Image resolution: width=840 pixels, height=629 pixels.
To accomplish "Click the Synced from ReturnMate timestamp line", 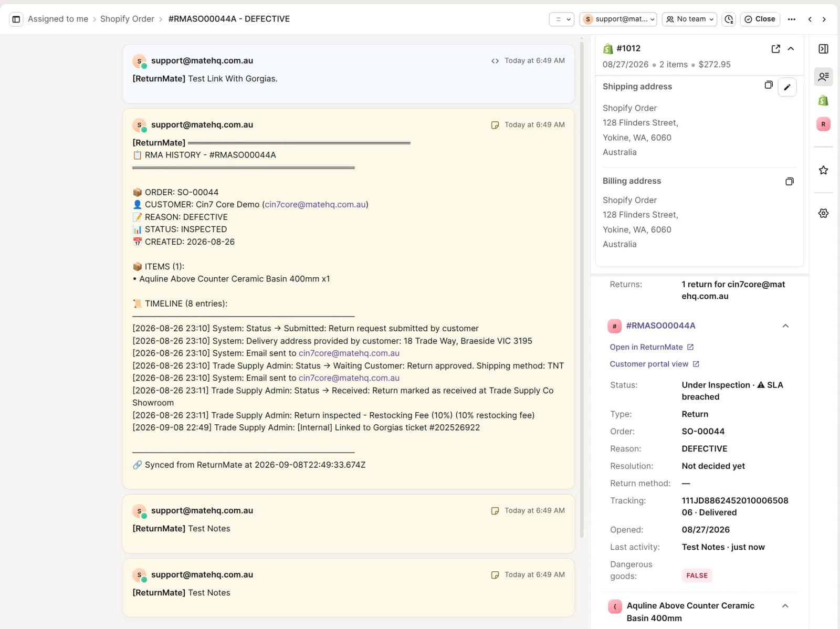I will 249,465.
